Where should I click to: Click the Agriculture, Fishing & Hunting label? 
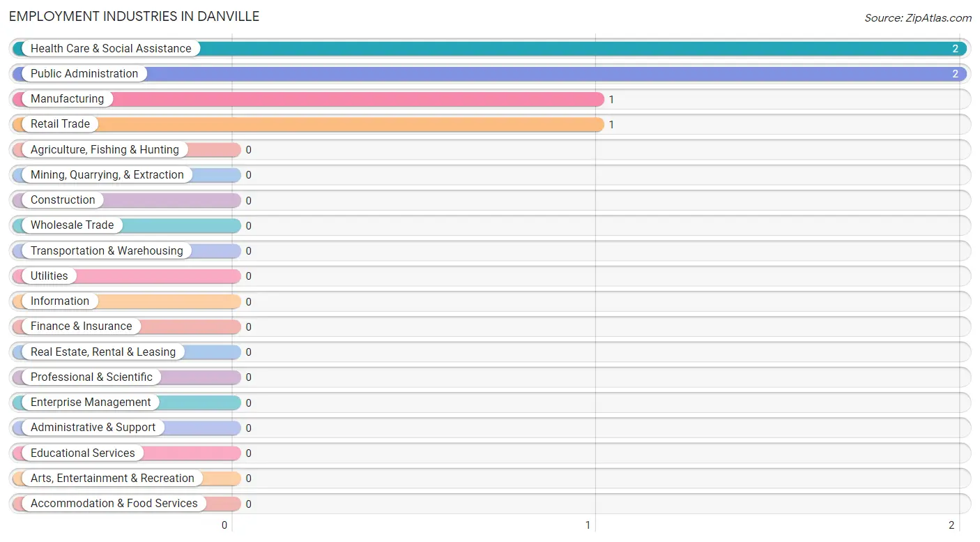105,149
